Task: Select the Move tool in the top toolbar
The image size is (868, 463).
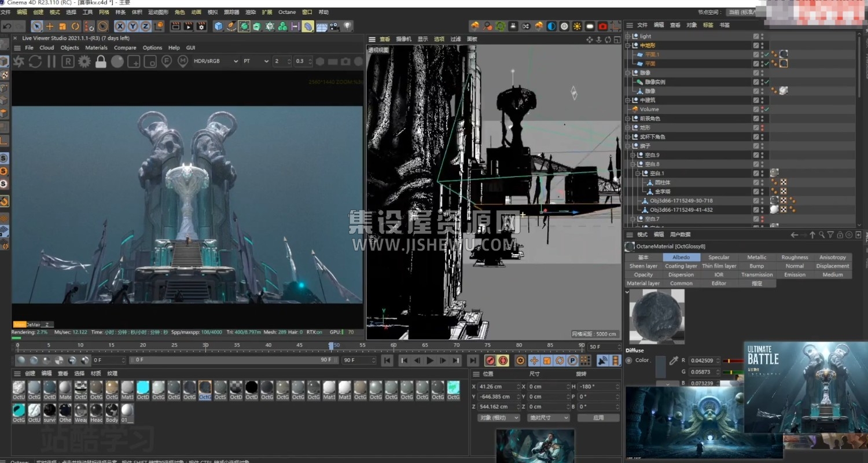Action: [50, 26]
